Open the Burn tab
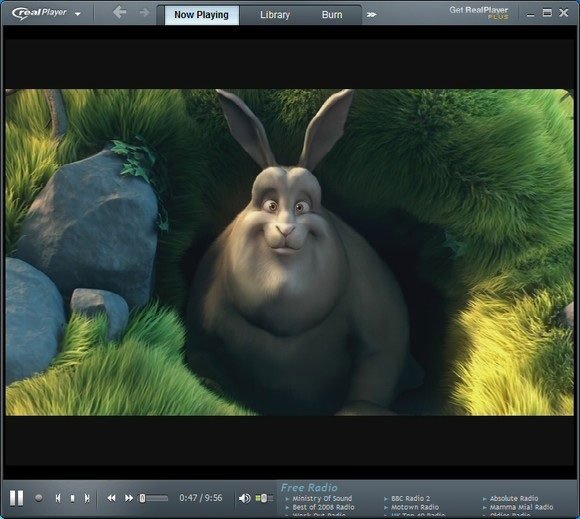The width and height of the screenshot is (580, 519). 332,15
